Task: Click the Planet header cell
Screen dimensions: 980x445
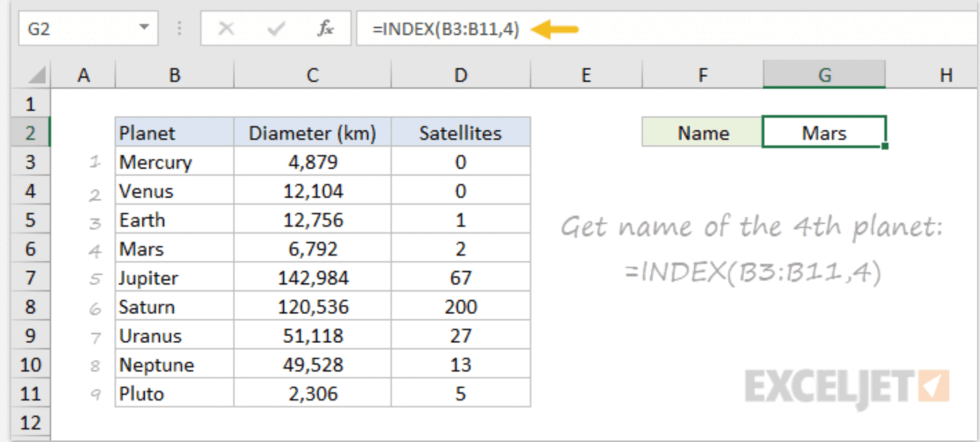Action: tap(175, 133)
